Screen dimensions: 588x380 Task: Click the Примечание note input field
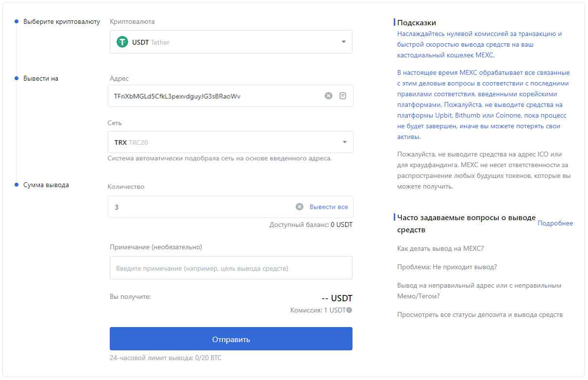click(x=231, y=268)
